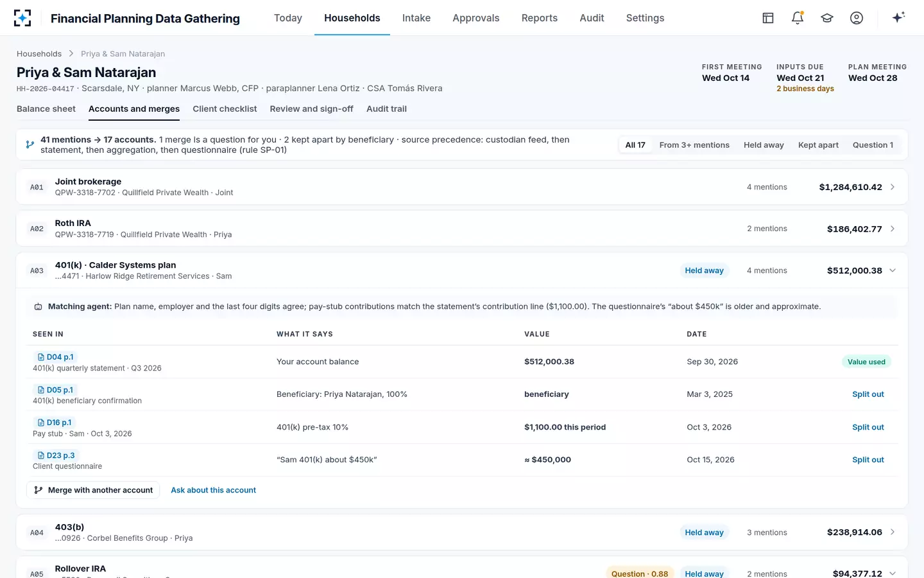Click Held away badge on 403(b) row
Image resolution: width=924 pixels, height=578 pixels.
click(x=704, y=532)
